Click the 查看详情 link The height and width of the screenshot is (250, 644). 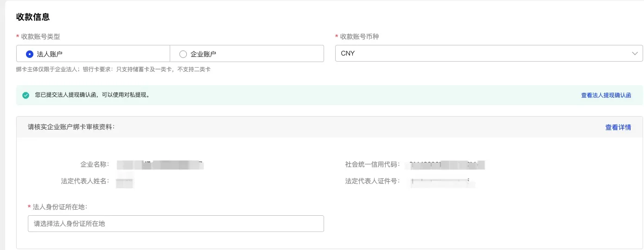click(x=618, y=127)
